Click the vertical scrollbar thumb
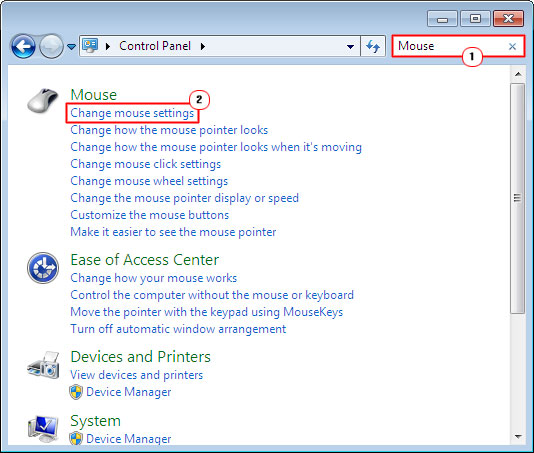Screen dimensions: 534x453 [518, 199]
